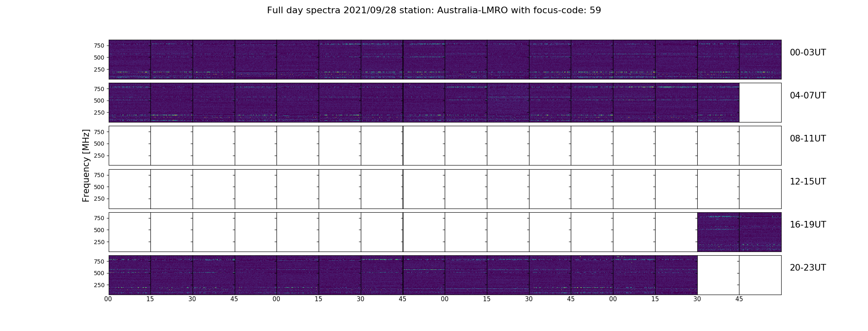The height and width of the screenshot is (331, 868).
Task: Select the 750 tick of the 16-19UT row
Action: coord(99,218)
